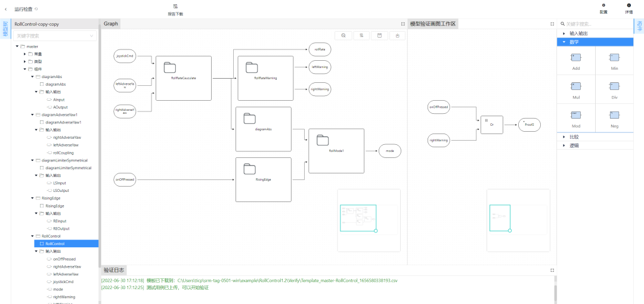Expand the 常量 folder in tree
This screenshot has width=644, height=304.
(x=24, y=54)
